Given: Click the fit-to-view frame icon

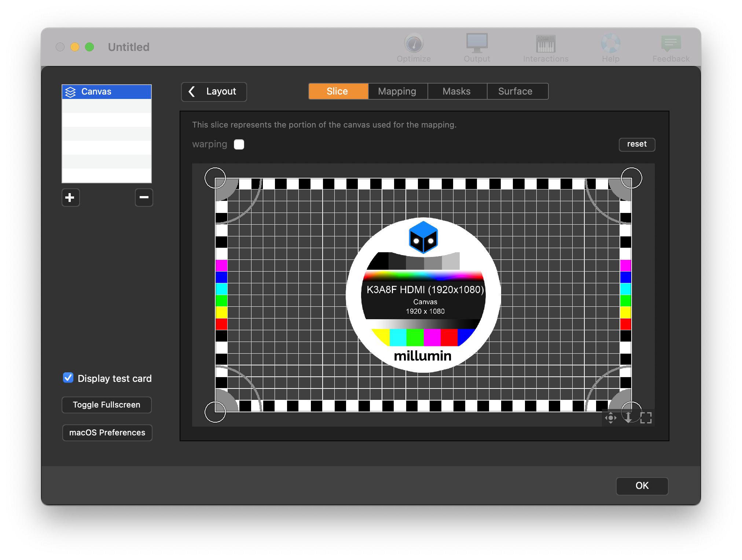Looking at the screenshot, I should click(646, 418).
